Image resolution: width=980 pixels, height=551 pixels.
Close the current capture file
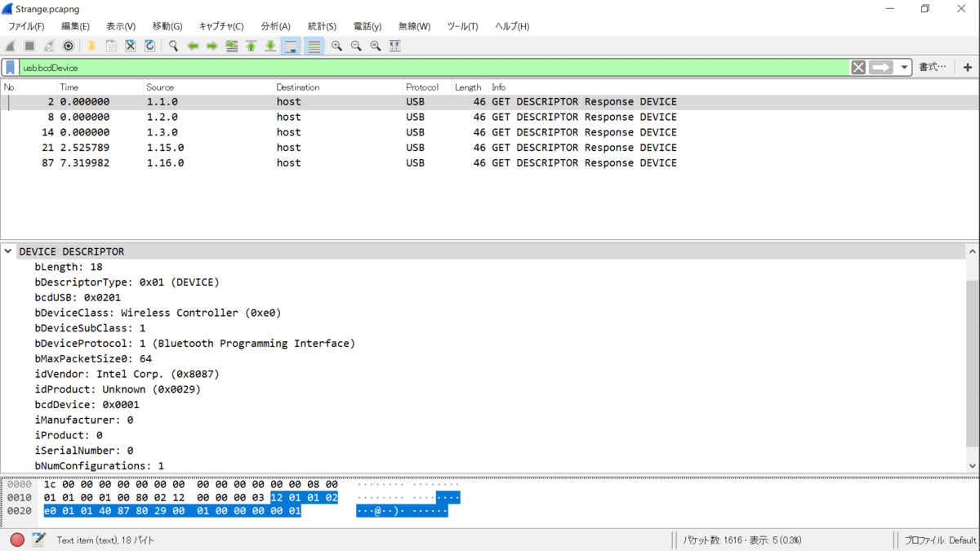click(131, 46)
